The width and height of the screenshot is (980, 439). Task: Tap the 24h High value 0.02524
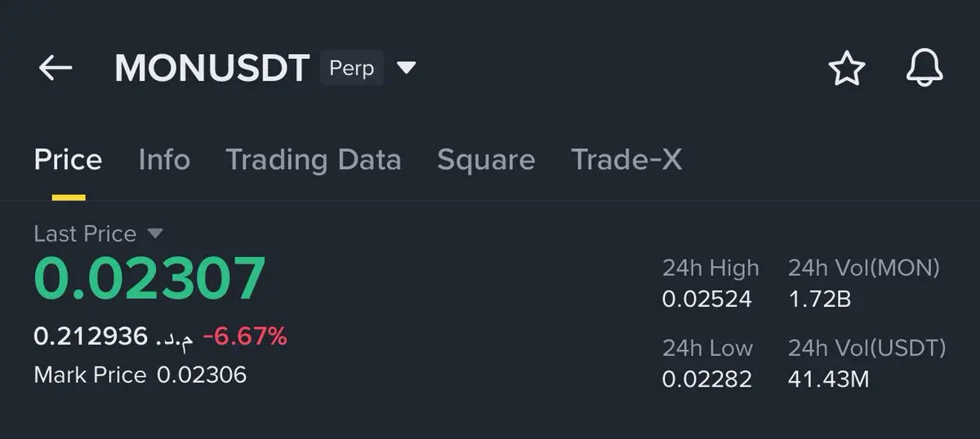click(x=706, y=299)
